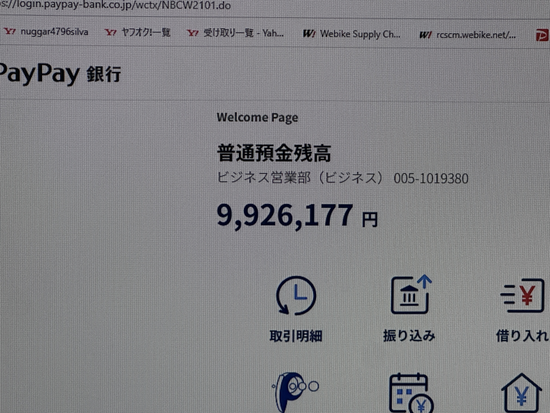This screenshot has width=550, height=413.
Task: Open the ヤフオク!一覧 bookmark
Action: [x=146, y=33]
